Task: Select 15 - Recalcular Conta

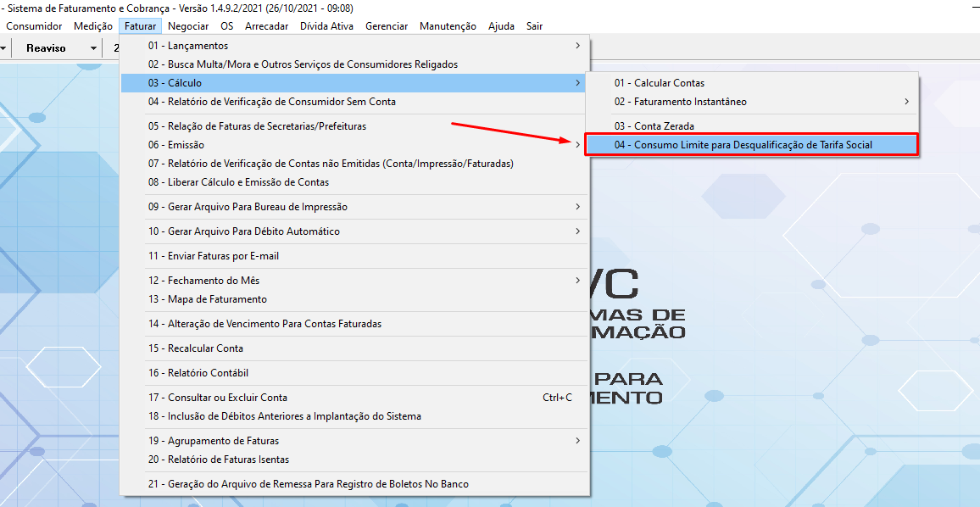Action: (x=196, y=348)
